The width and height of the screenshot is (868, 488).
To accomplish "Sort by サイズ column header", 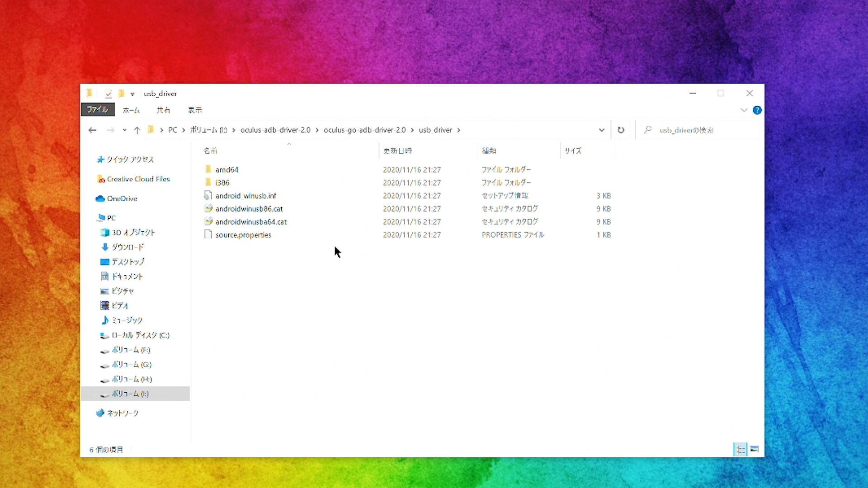I will pyautogui.click(x=573, y=151).
